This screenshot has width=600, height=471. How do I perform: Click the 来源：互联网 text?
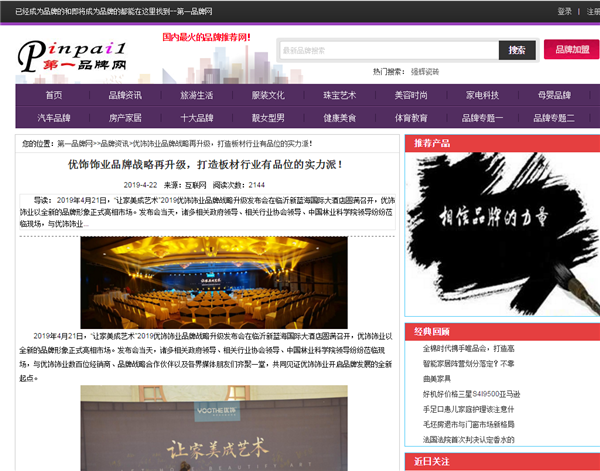pyautogui.click(x=185, y=185)
